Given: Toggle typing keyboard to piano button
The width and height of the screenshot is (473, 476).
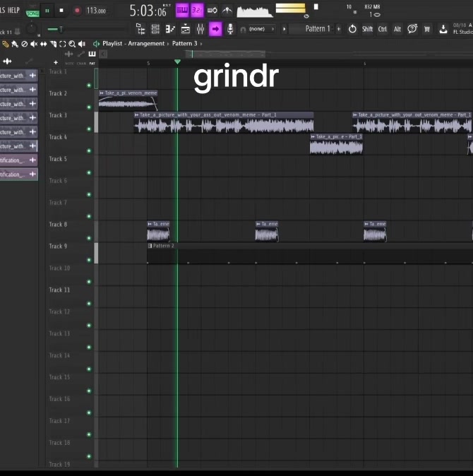Looking at the screenshot, I should click(182, 11).
